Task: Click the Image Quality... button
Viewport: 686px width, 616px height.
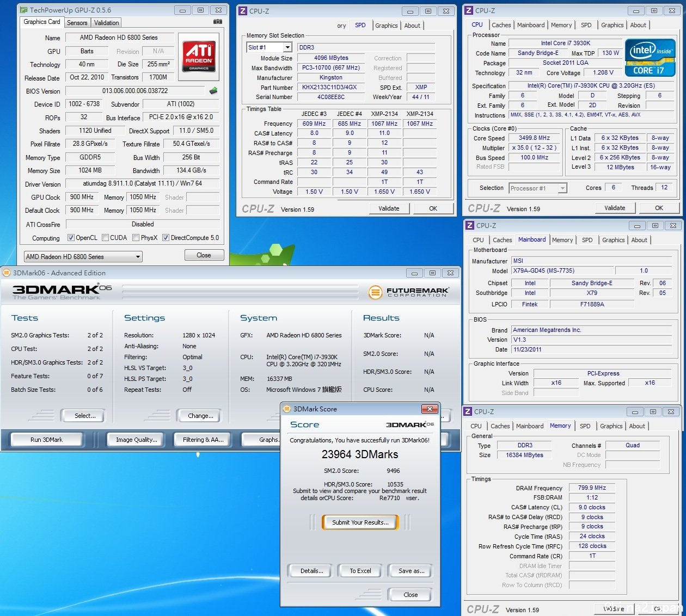Action: pos(136,440)
